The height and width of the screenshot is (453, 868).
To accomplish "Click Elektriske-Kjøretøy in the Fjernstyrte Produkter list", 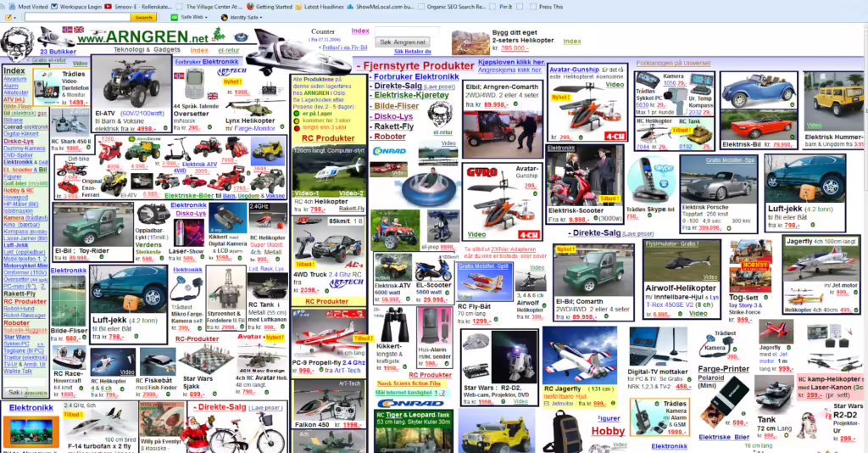I will tap(411, 95).
